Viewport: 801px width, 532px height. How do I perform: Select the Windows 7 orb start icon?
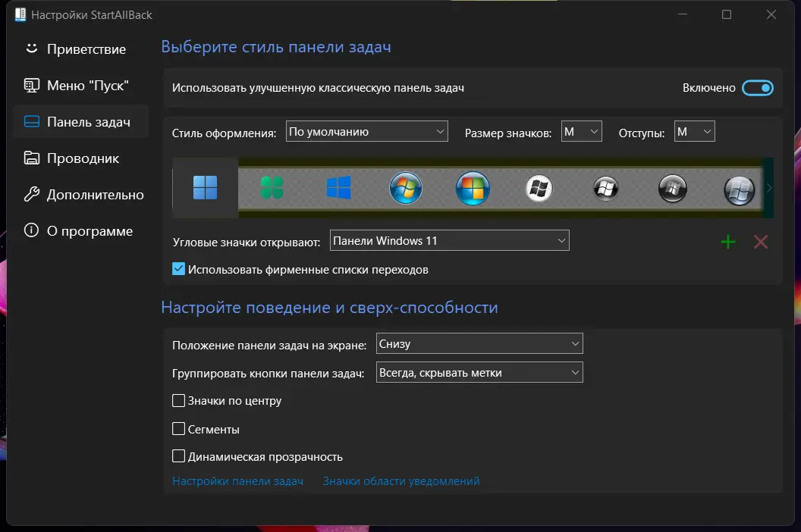pos(406,188)
